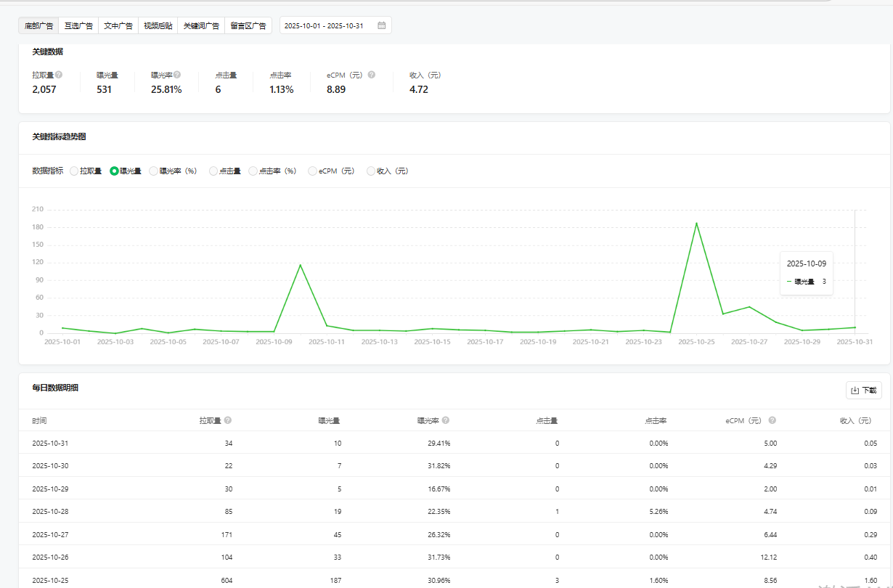This screenshot has height=588, width=893.
Task: Click help icon beside 拉取量 in 关键数据
Action: tap(59, 75)
